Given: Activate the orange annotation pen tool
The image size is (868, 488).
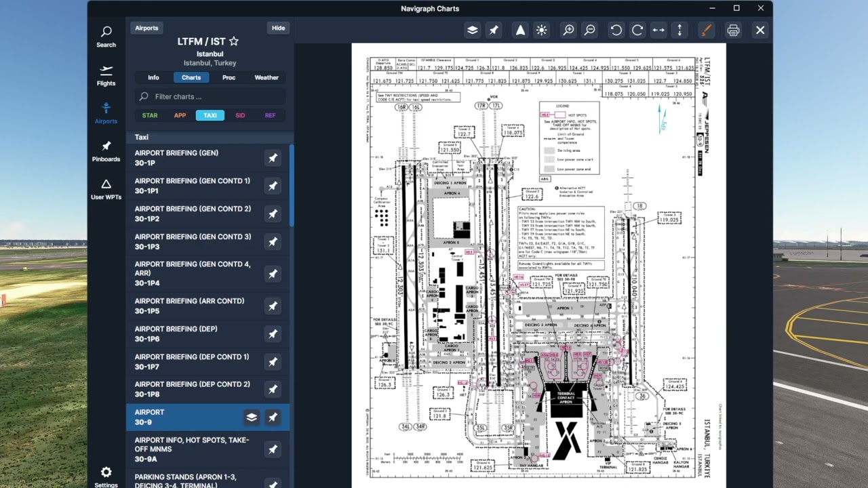Looking at the screenshot, I should pos(707,30).
